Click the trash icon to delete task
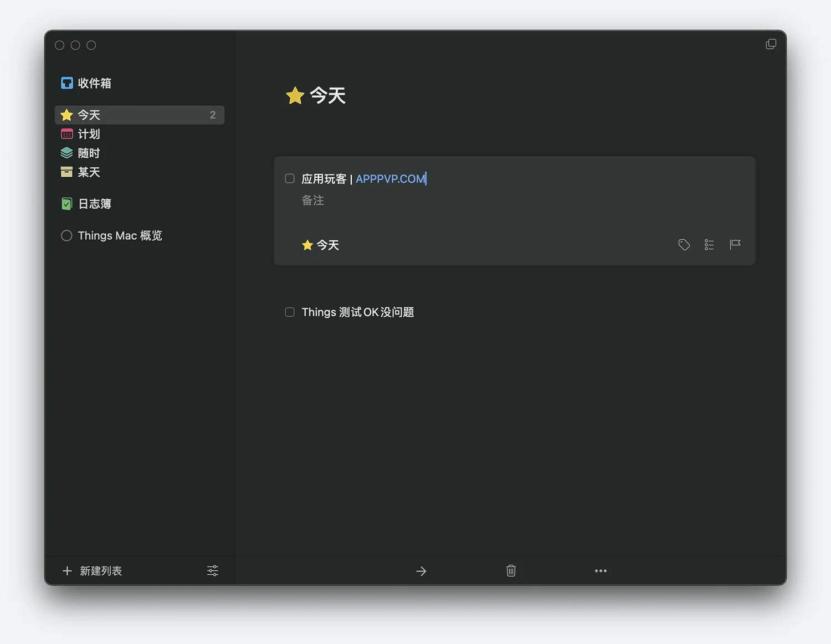The height and width of the screenshot is (644, 831). click(x=511, y=571)
